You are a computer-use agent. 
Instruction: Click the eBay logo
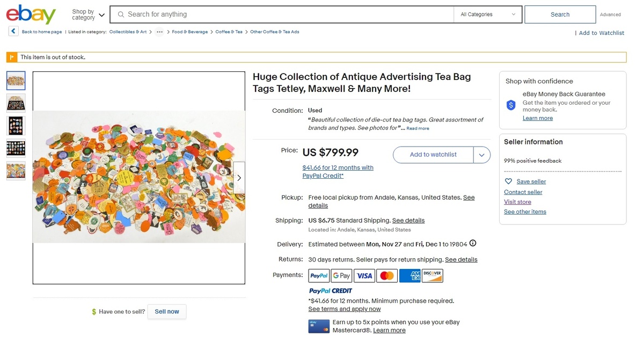point(31,14)
